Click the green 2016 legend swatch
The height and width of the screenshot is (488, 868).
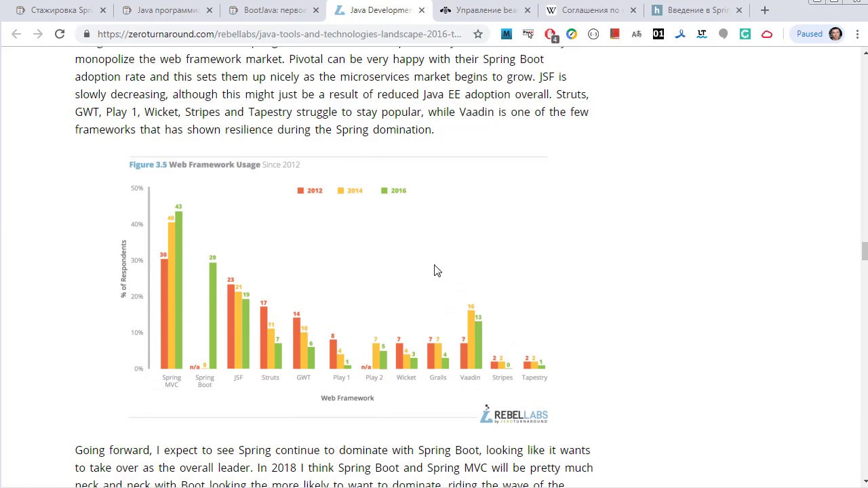tap(384, 190)
